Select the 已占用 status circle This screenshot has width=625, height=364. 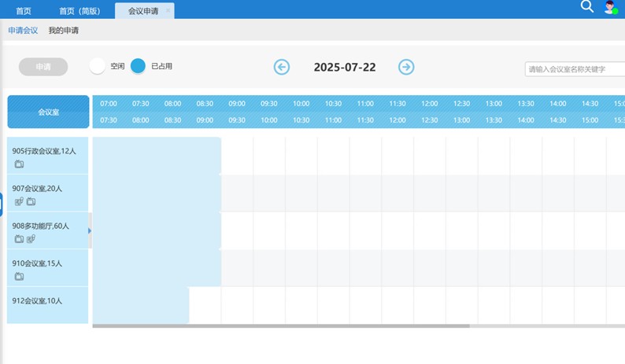click(139, 67)
